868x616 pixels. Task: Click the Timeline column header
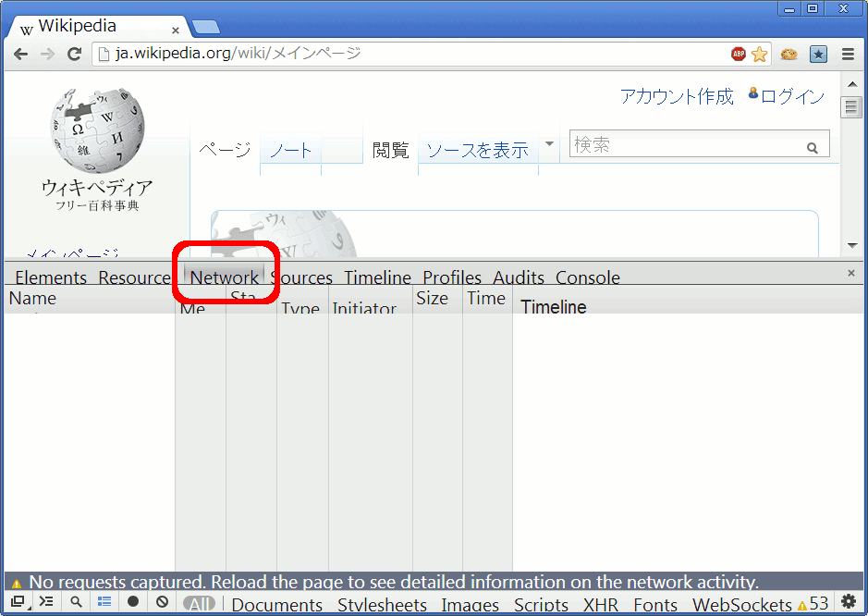[x=688, y=299]
